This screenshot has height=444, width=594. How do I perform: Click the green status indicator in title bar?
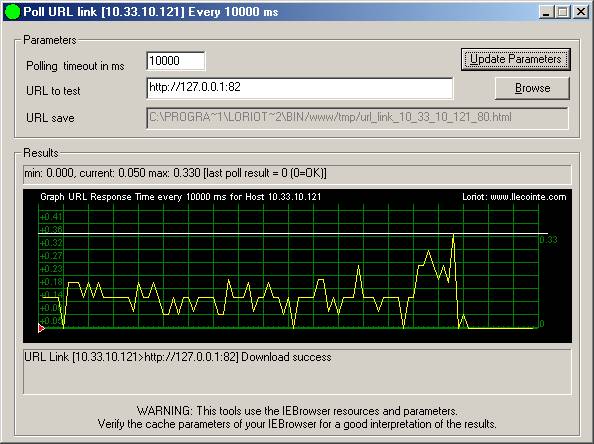tap(13, 12)
